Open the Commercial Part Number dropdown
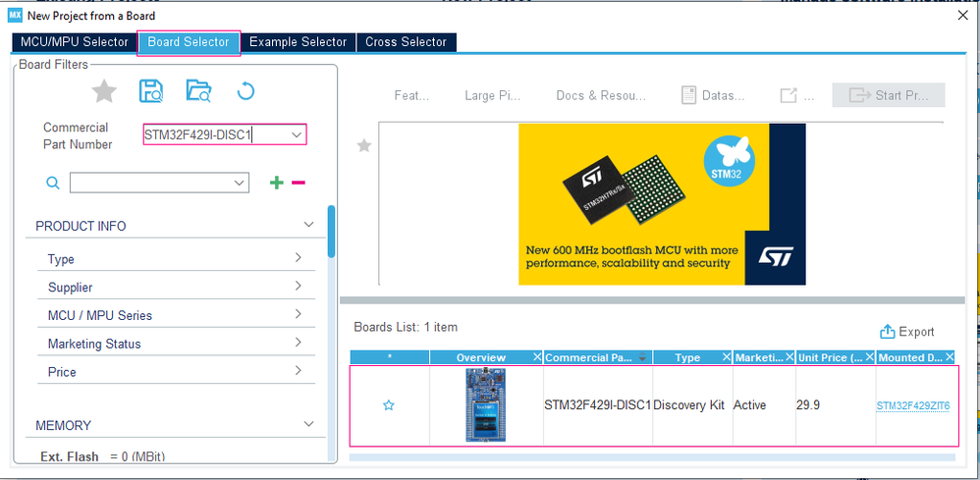 click(x=297, y=134)
